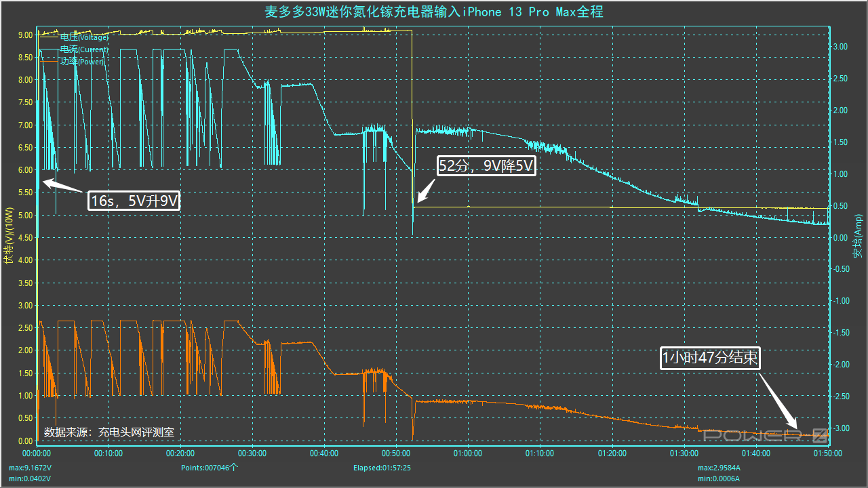
Task: Click the 00:10:00 time axis tick
Action: point(108,453)
